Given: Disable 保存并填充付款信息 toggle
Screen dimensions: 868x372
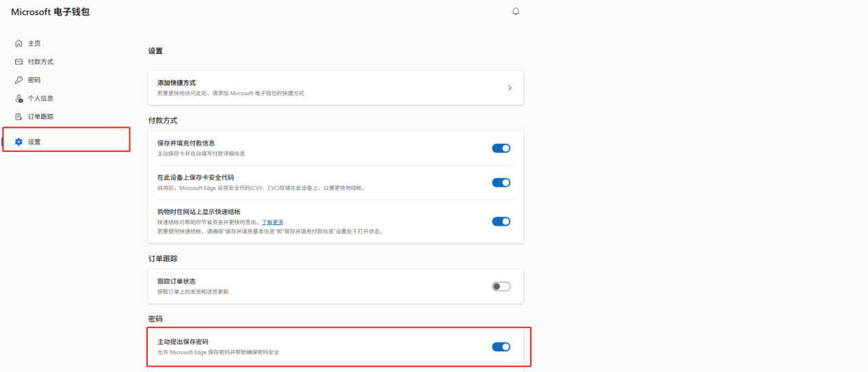Looking at the screenshot, I should pyautogui.click(x=501, y=148).
